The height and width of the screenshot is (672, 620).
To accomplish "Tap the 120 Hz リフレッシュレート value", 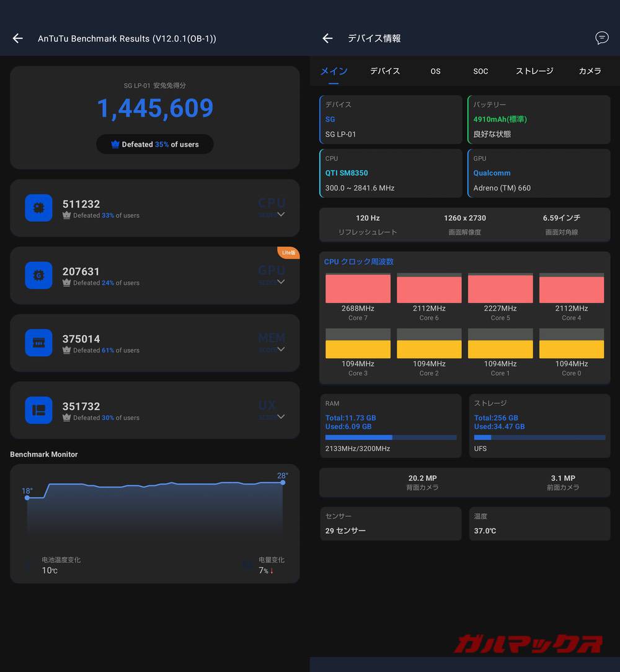I will 368,218.
